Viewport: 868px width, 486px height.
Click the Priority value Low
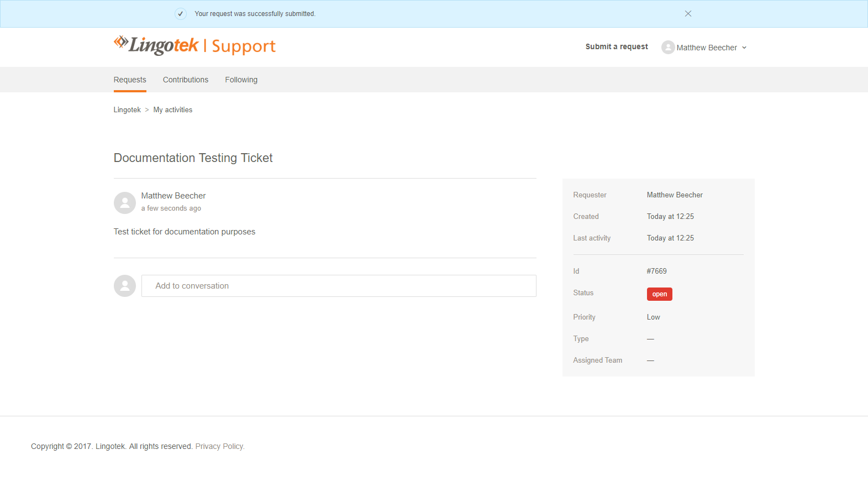click(x=654, y=317)
